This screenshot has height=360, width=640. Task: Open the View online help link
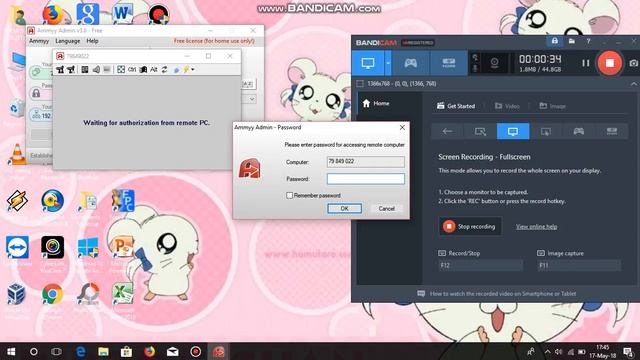tap(536, 227)
